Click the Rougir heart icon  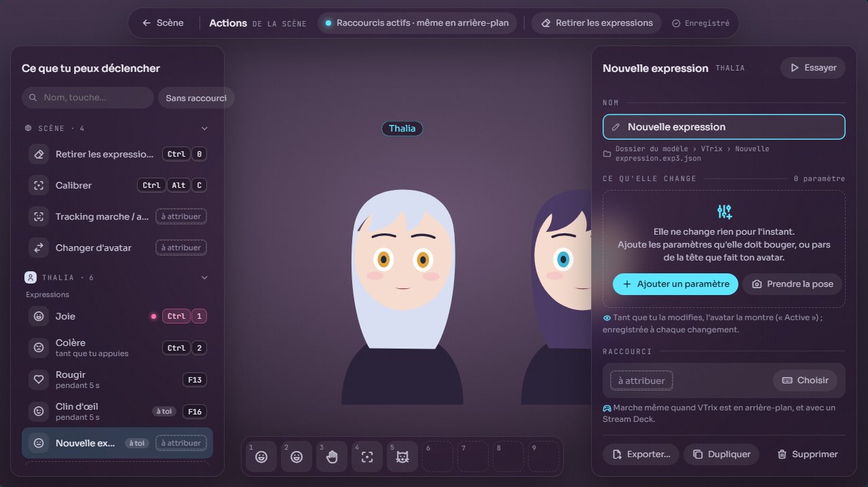39,380
